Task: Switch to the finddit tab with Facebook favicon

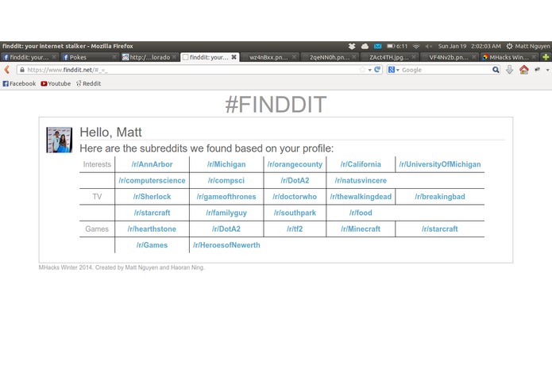Action: pos(29,57)
